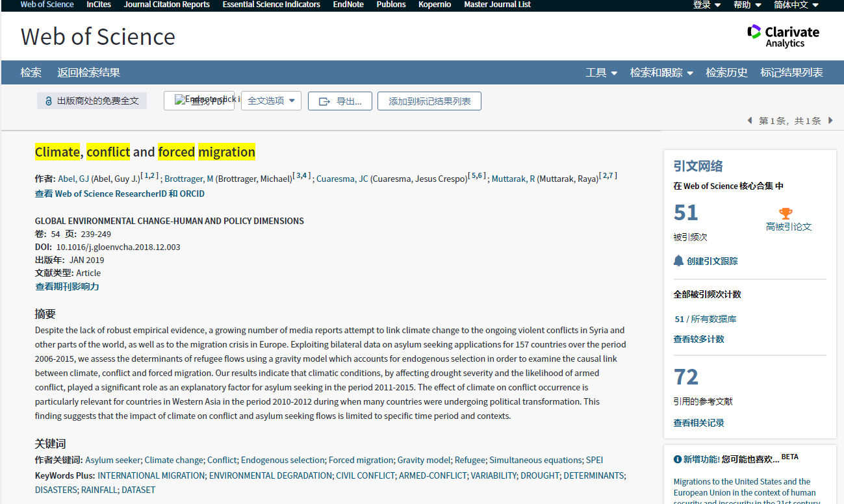Click 查看较多计数 link
This screenshot has height=504, width=844.
point(699,339)
